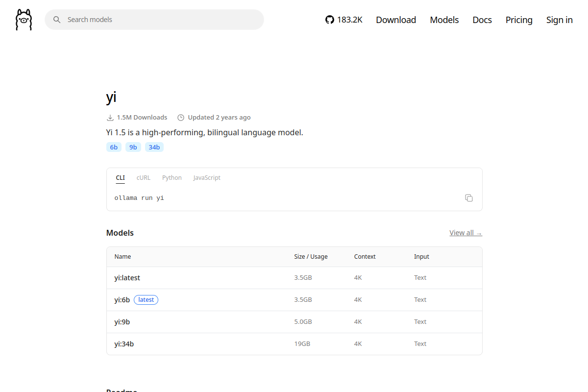Screen dimensions: 588x392
Task: Click the 'Updated 2 years ago' text
Action: pos(219,118)
